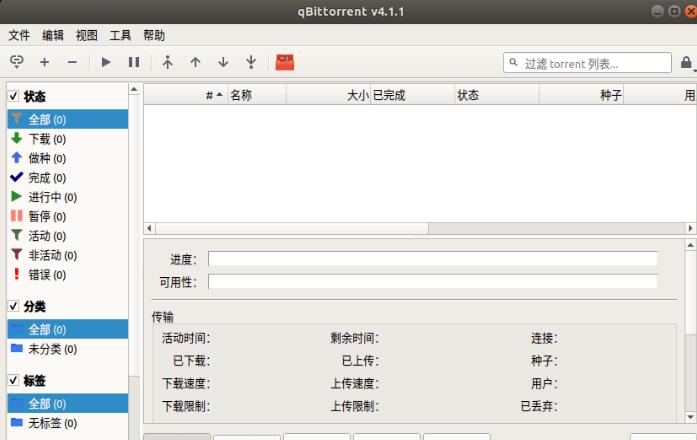Click the 上传限制 label
Image resolution: width=697 pixels, height=440 pixels.
[x=354, y=406]
